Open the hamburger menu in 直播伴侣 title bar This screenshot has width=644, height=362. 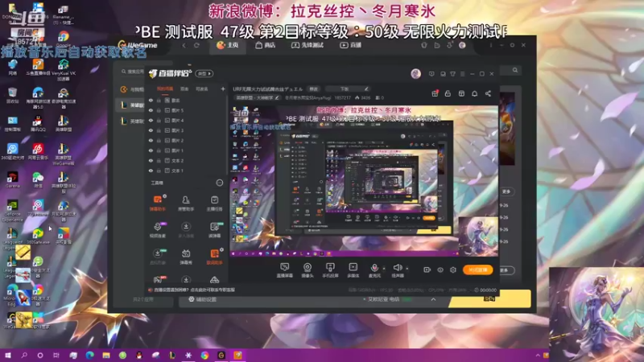[462, 74]
